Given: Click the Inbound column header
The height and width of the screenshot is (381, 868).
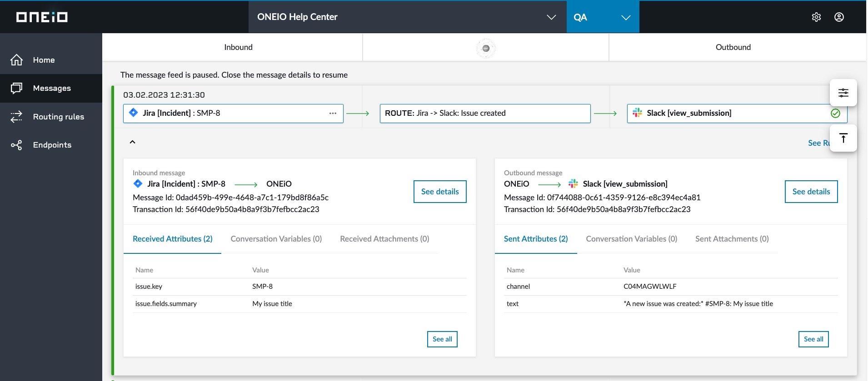Looking at the screenshot, I should pyautogui.click(x=238, y=47).
